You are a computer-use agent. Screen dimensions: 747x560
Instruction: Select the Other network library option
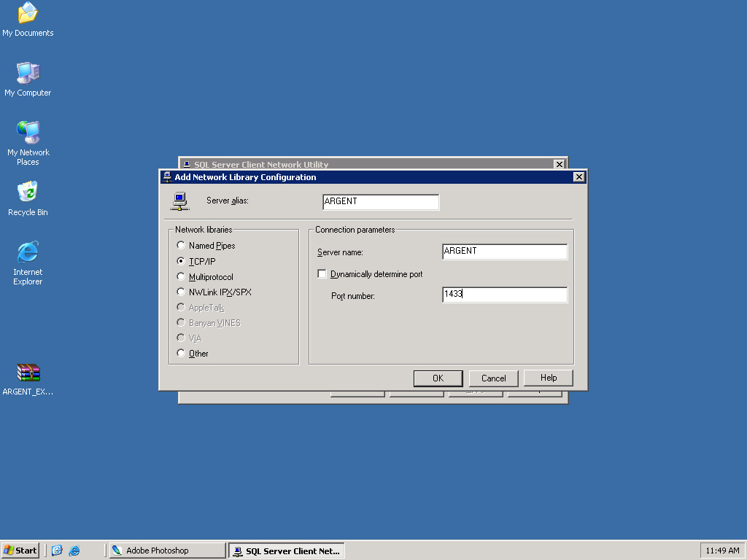(182, 354)
